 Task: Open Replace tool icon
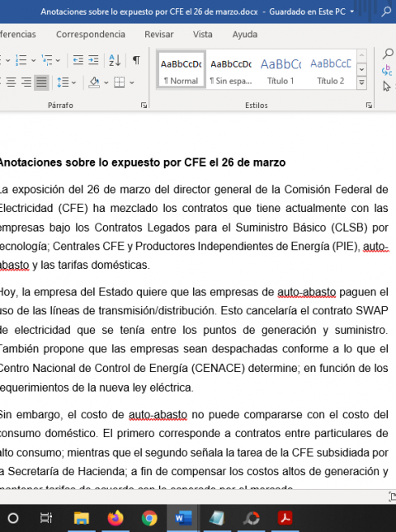click(387, 70)
